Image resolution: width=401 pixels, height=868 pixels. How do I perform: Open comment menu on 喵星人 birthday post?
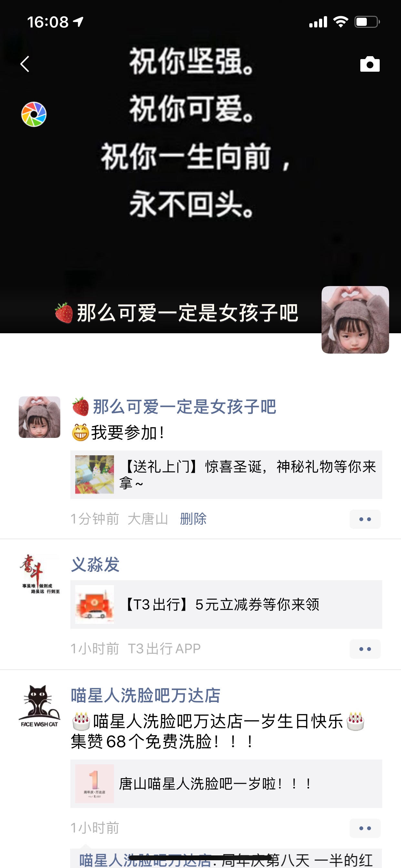pos(365,828)
